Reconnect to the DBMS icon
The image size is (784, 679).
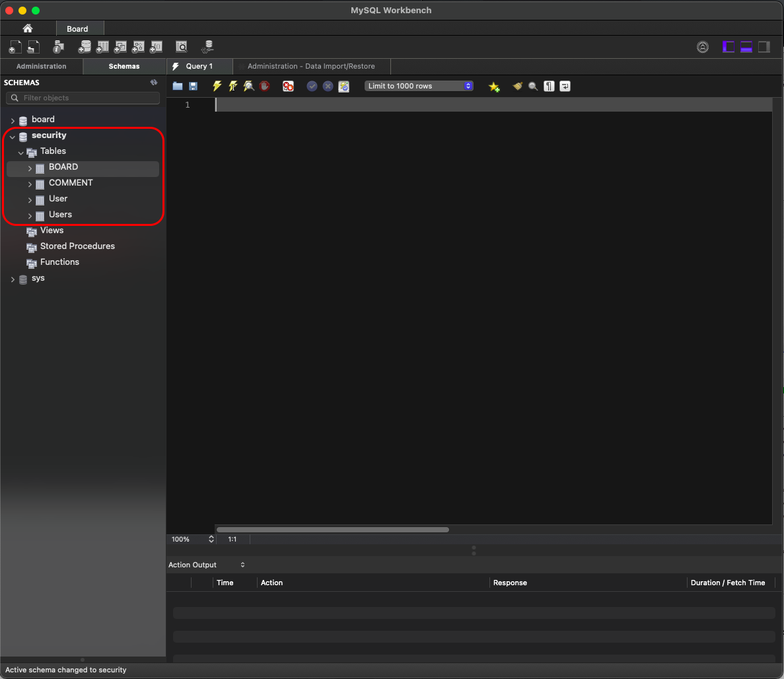coord(207,47)
